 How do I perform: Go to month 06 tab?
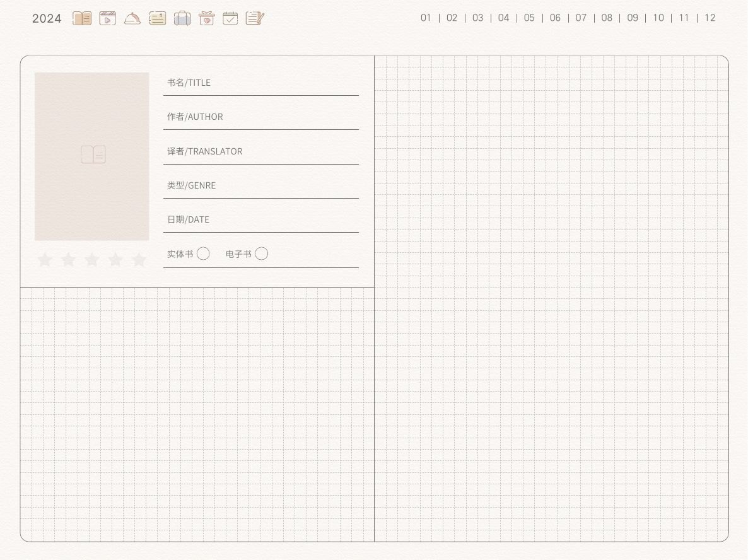[555, 18]
